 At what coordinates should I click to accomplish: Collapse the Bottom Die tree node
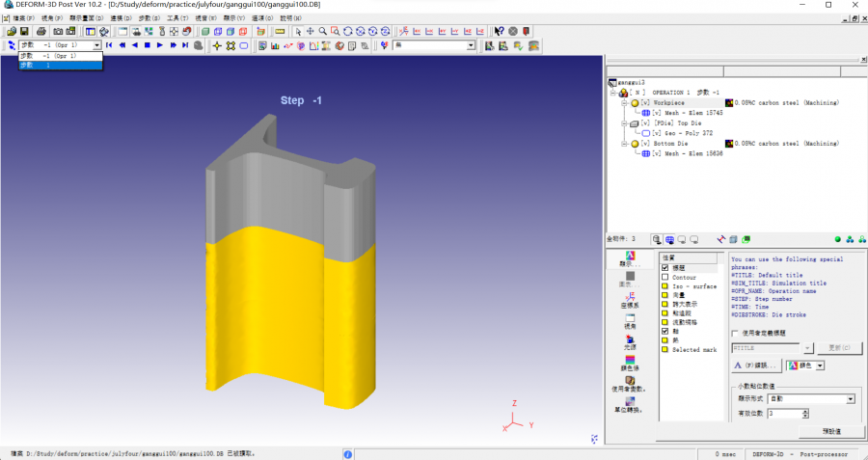tap(624, 144)
